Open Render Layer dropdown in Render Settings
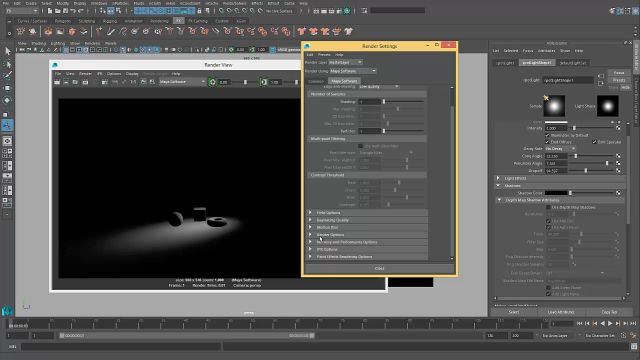 tap(345, 62)
